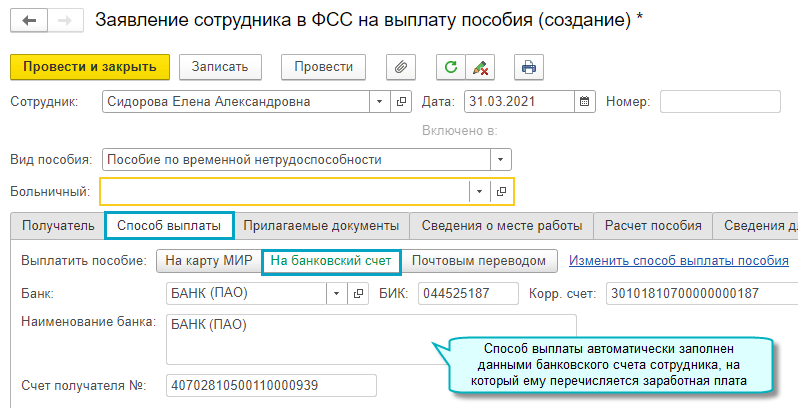Go back with the left arrow button
798x408 pixels.
pyautogui.click(x=29, y=21)
